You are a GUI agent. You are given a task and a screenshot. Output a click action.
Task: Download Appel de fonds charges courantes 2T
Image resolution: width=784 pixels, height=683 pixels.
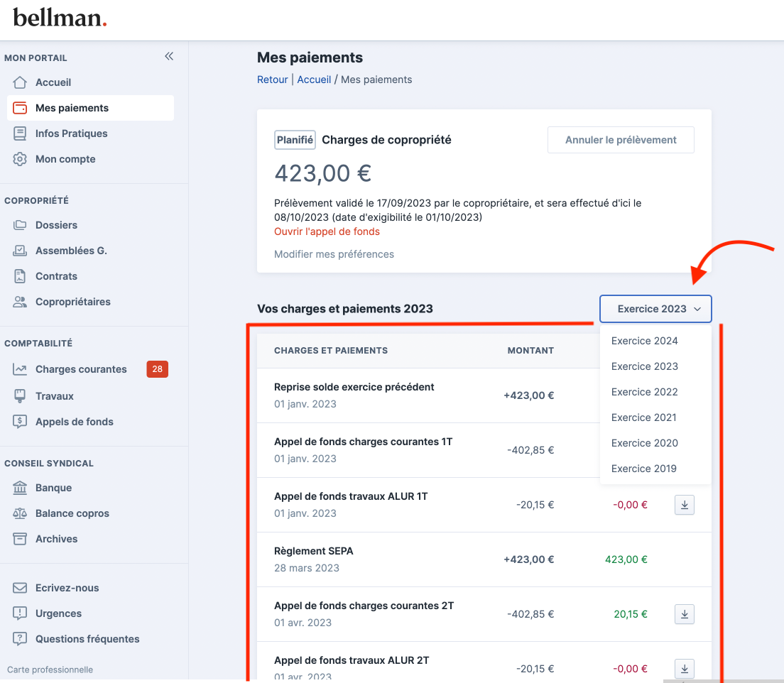pyautogui.click(x=684, y=614)
